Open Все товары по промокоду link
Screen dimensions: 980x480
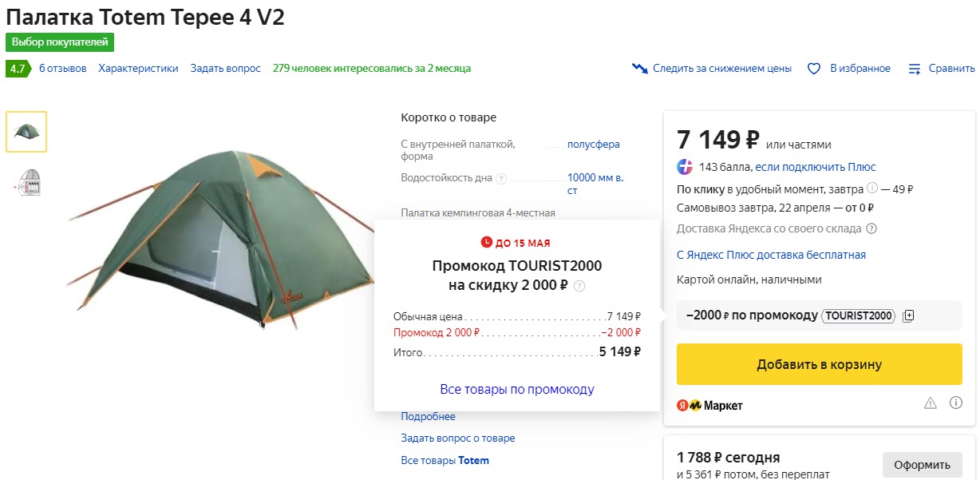pyautogui.click(x=517, y=389)
